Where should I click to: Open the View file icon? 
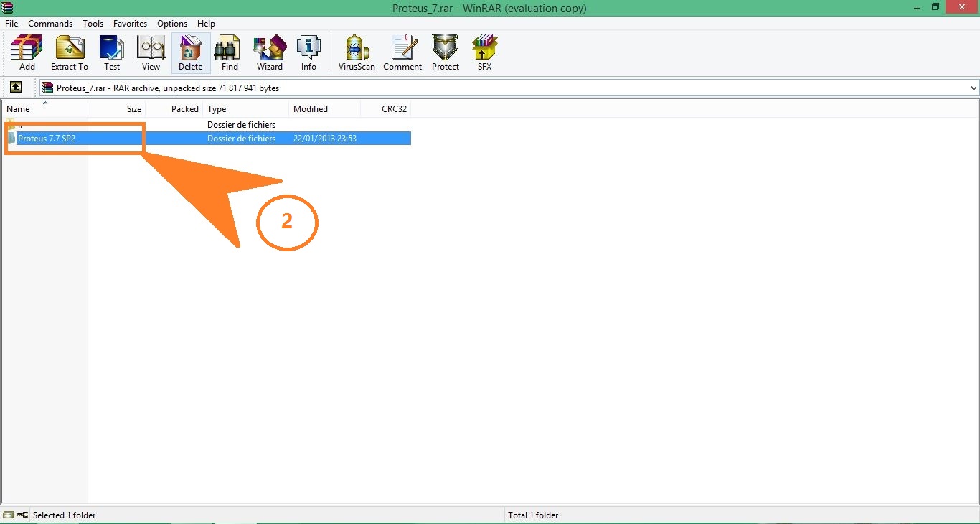(x=151, y=52)
